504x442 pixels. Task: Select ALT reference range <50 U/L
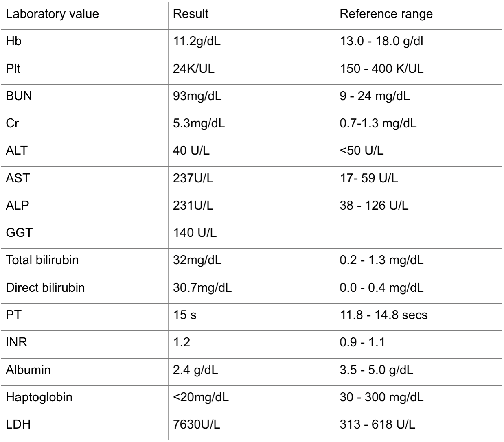362,151
